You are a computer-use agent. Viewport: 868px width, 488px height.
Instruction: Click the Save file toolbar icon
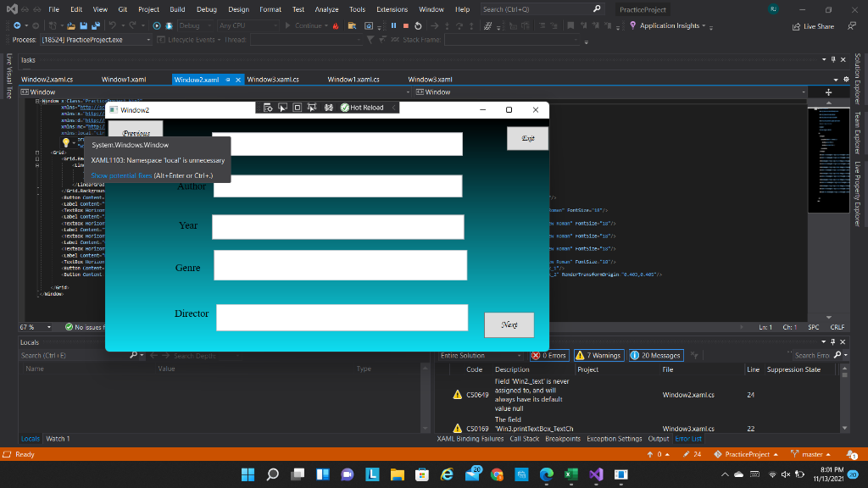click(84, 25)
